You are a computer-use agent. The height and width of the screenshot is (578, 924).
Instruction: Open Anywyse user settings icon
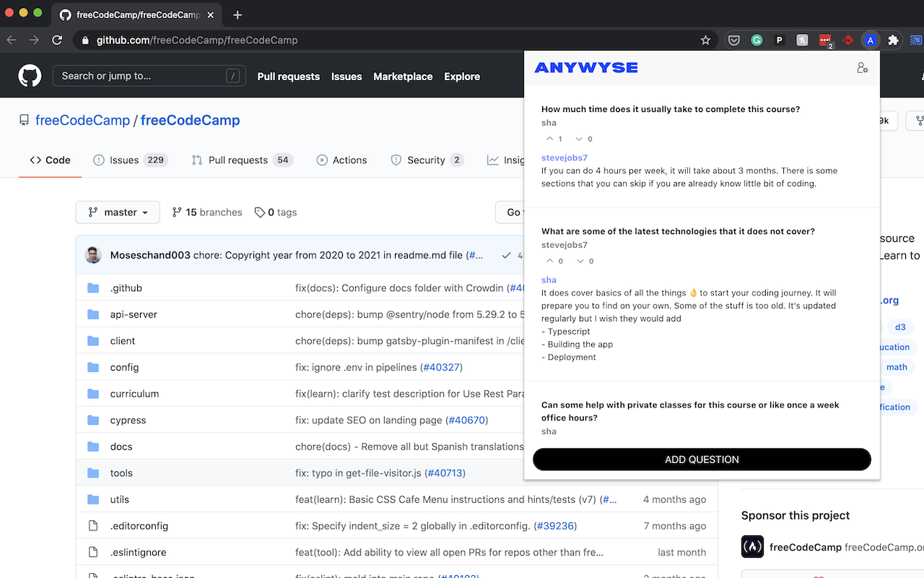click(862, 68)
